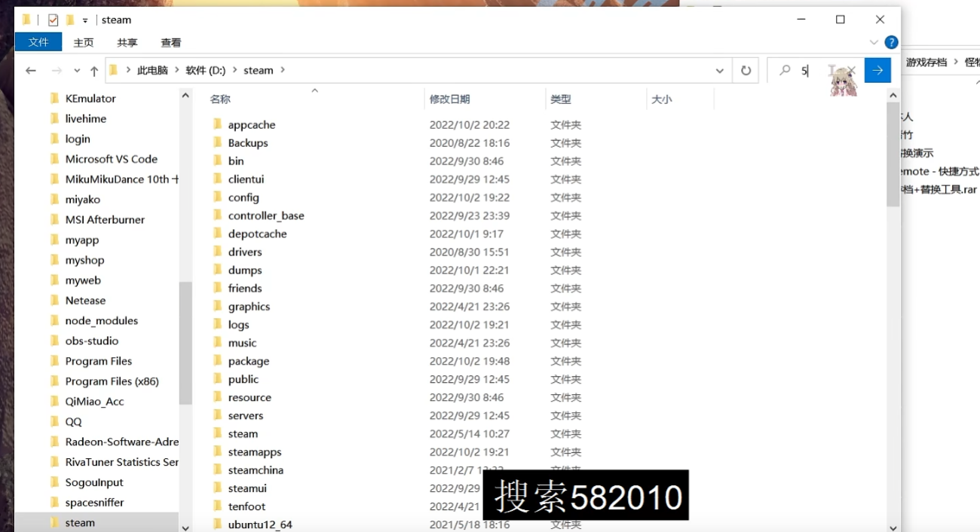Sort by the 类型 column header
This screenshot has height=532, width=980.
click(561, 99)
